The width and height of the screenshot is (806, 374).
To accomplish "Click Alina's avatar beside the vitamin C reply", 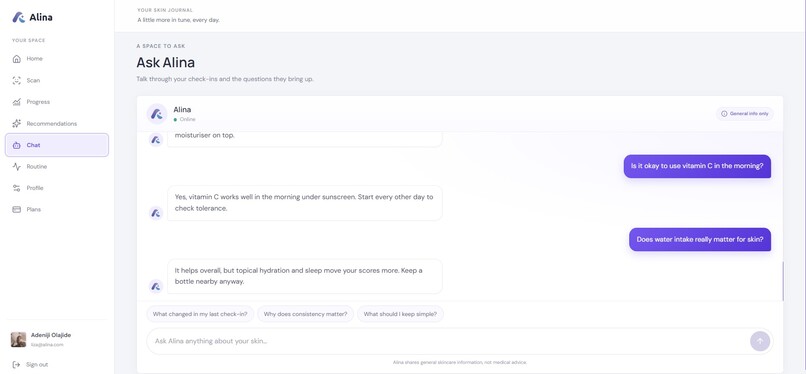I will (156, 213).
